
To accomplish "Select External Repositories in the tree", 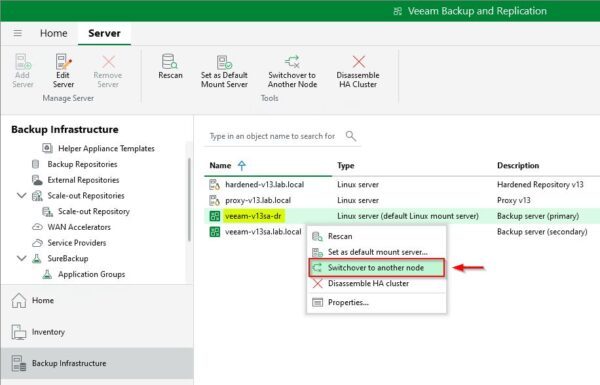I will (83, 180).
